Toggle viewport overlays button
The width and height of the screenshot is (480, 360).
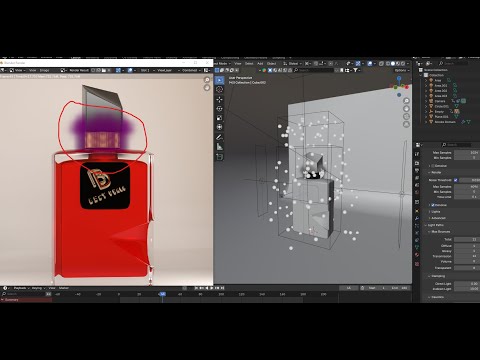(x=370, y=63)
